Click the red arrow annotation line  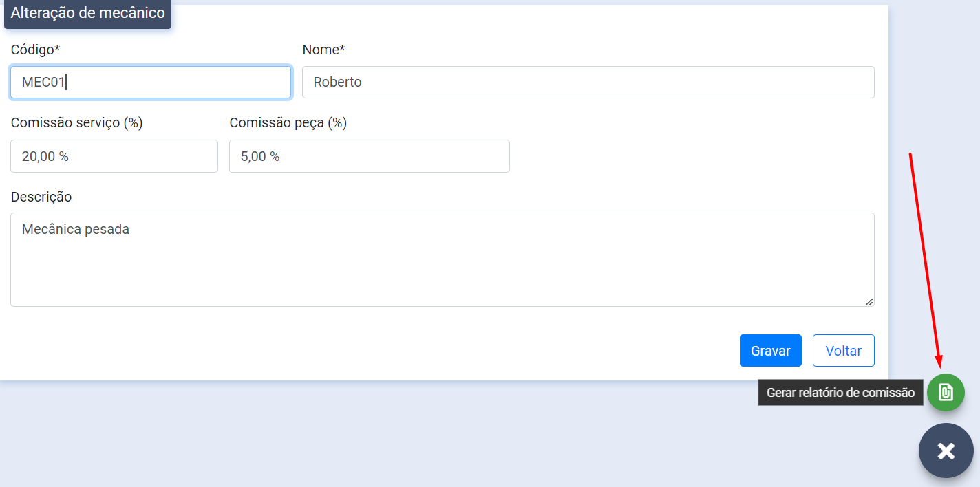pyautogui.click(x=924, y=255)
